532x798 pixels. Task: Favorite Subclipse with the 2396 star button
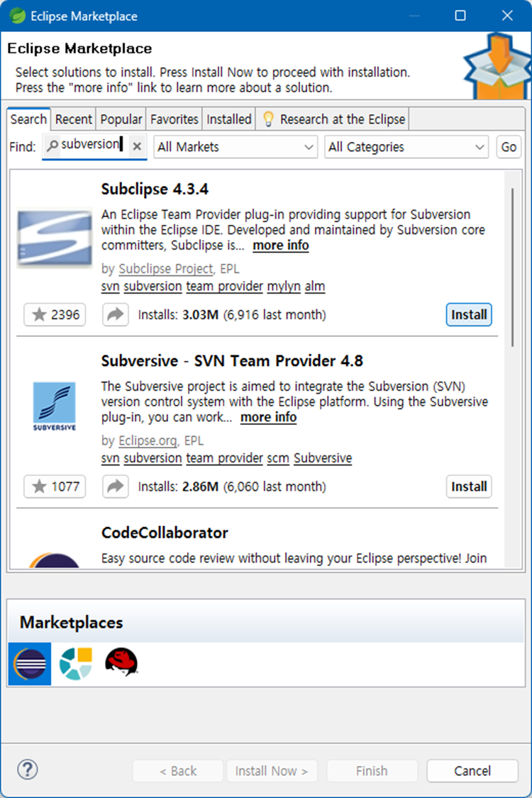click(x=55, y=314)
